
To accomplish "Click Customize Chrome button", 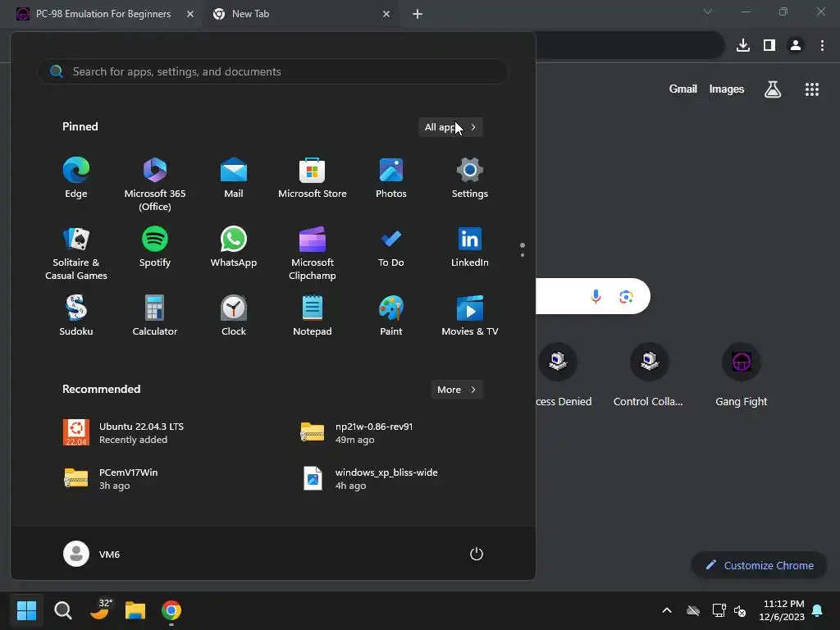I will coord(759,565).
